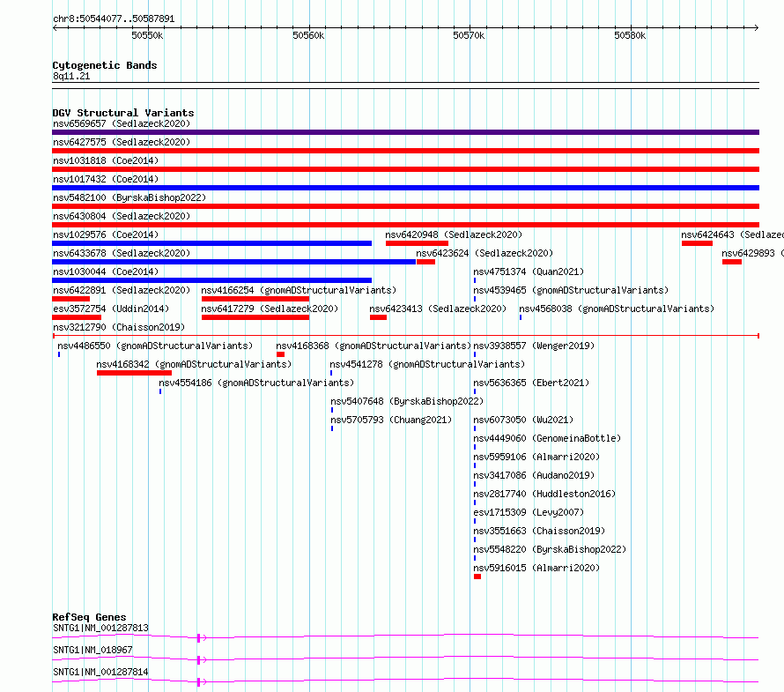Click the 50570k ruler position

point(469,35)
